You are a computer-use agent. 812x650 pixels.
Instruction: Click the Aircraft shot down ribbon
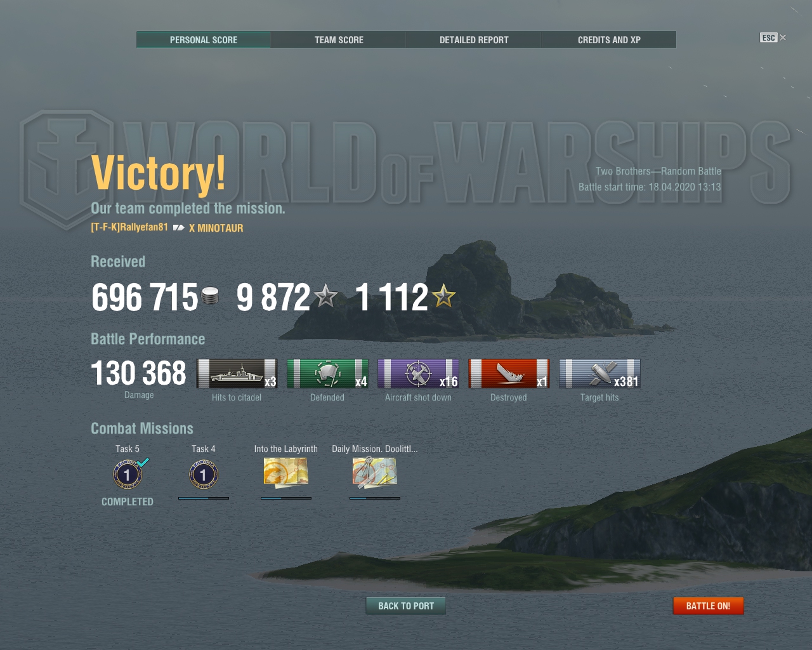[418, 373]
